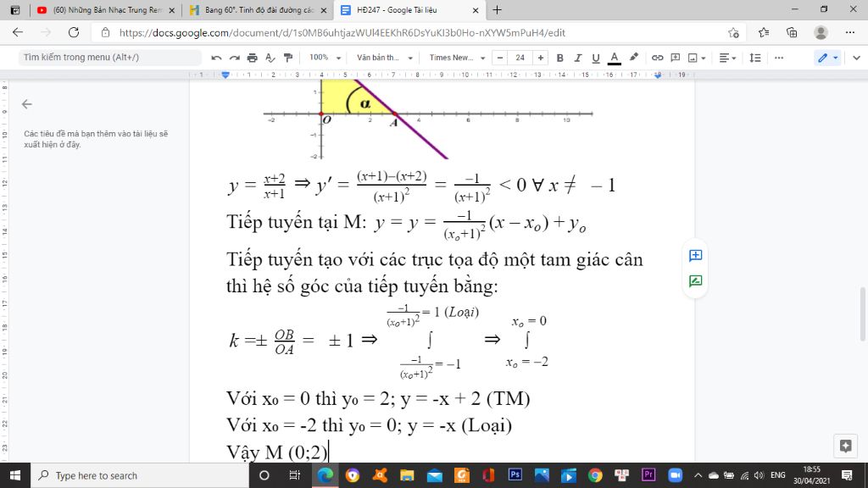Open the text alignment dropdown
Screen dimensions: 868x488
point(726,58)
